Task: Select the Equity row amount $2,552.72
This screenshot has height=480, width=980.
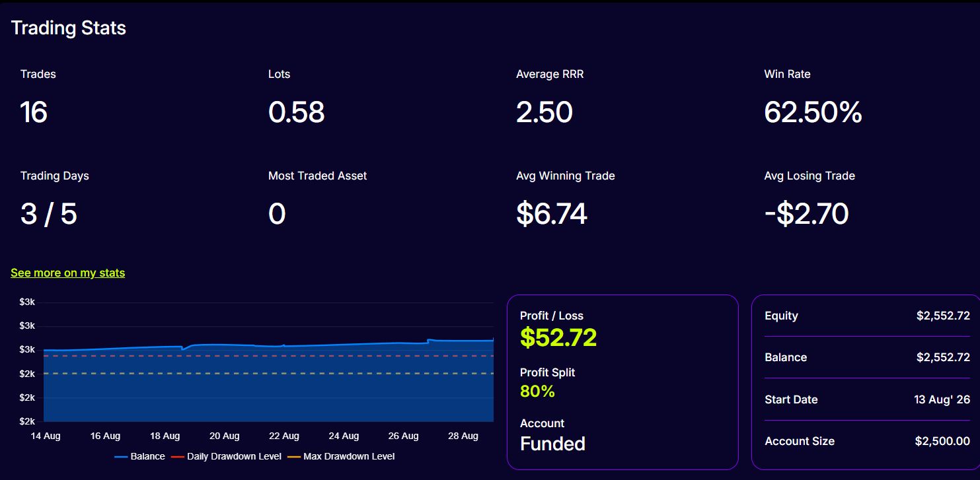Action: point(943,316)
